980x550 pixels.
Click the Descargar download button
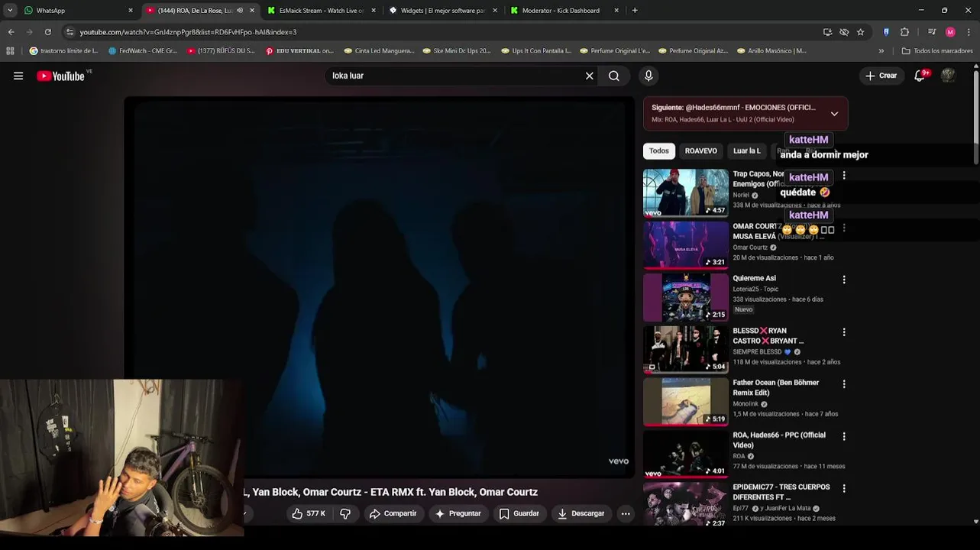pyautogui.click(x=581, y=513)
